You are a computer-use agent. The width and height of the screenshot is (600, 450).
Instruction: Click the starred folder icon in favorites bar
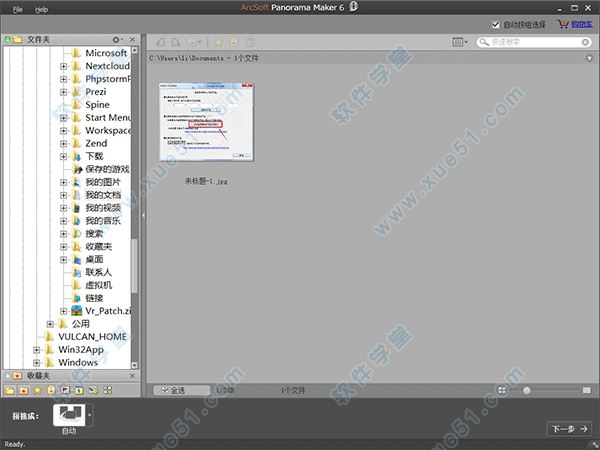point(24,390)
